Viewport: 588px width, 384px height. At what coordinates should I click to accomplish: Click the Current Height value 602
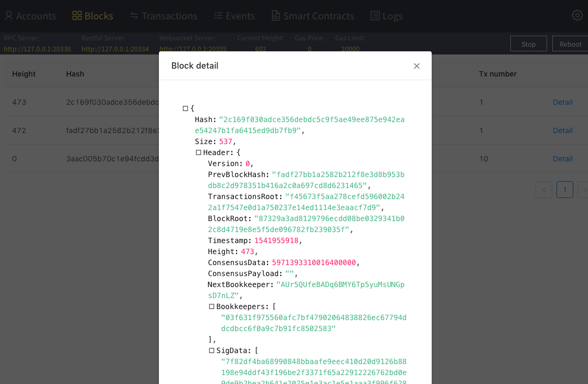tap(260, 49)
